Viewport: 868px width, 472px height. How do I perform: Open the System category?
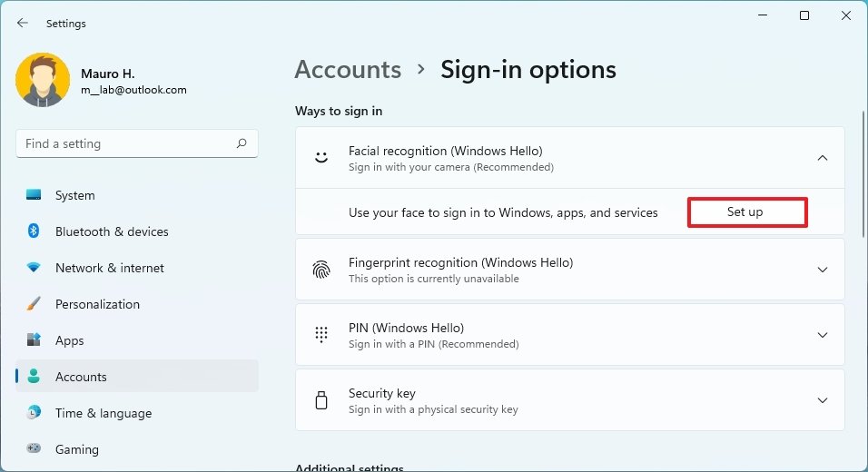(x=137, y=195)
